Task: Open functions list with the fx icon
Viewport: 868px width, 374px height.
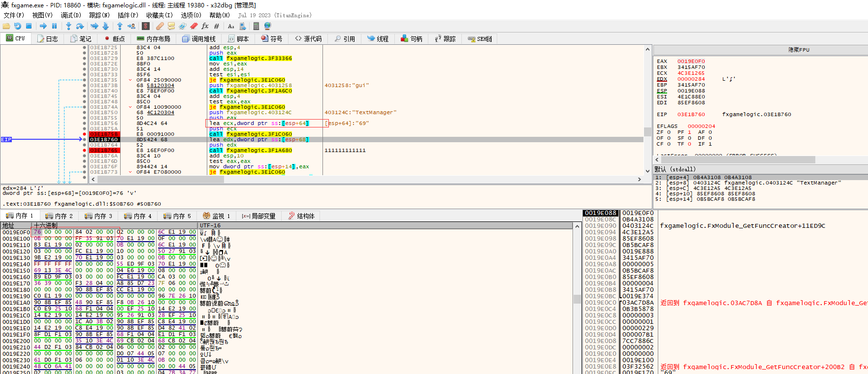Action: (205, 26)
